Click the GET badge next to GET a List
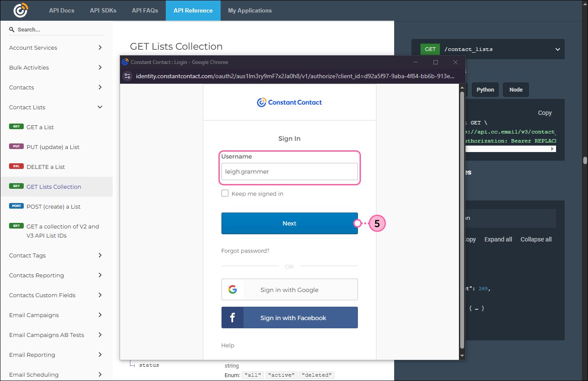Screen dimensions: 588x381 [x=16, y=127]
